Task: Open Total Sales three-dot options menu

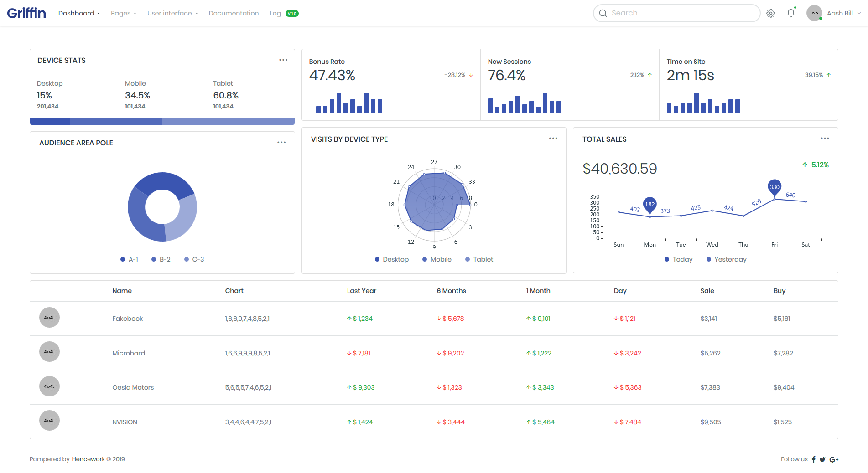Action: click(x=825, y=139)
